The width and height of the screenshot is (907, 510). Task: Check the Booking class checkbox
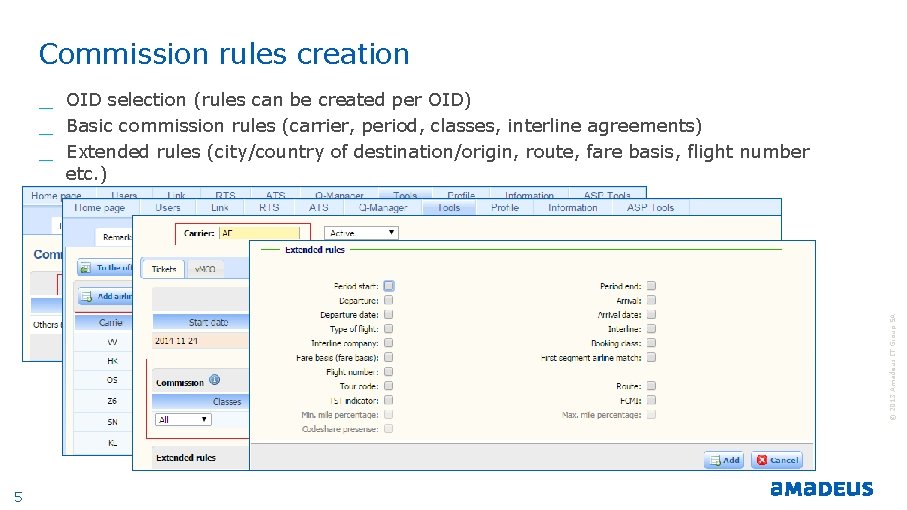coord(651,343)
